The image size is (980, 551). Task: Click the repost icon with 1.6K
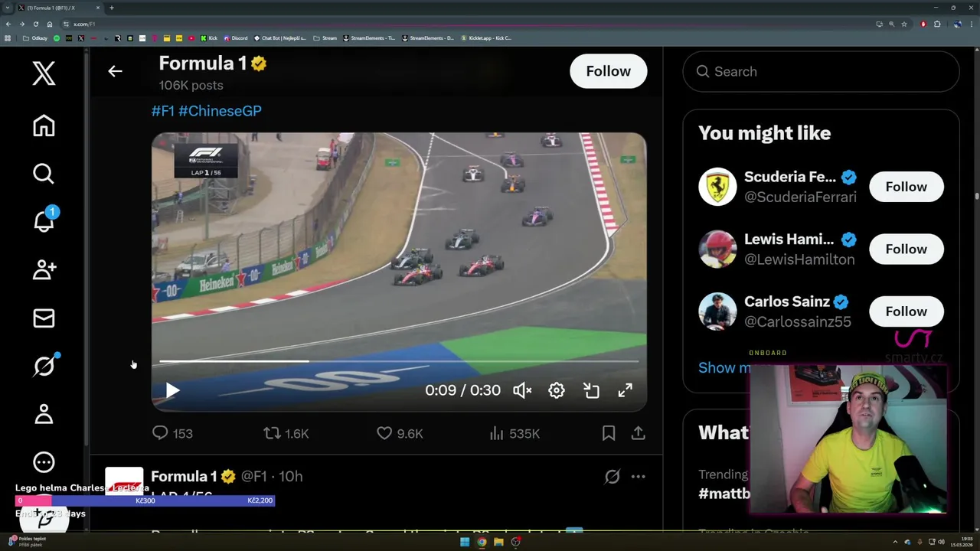click(x=272, y=433)
